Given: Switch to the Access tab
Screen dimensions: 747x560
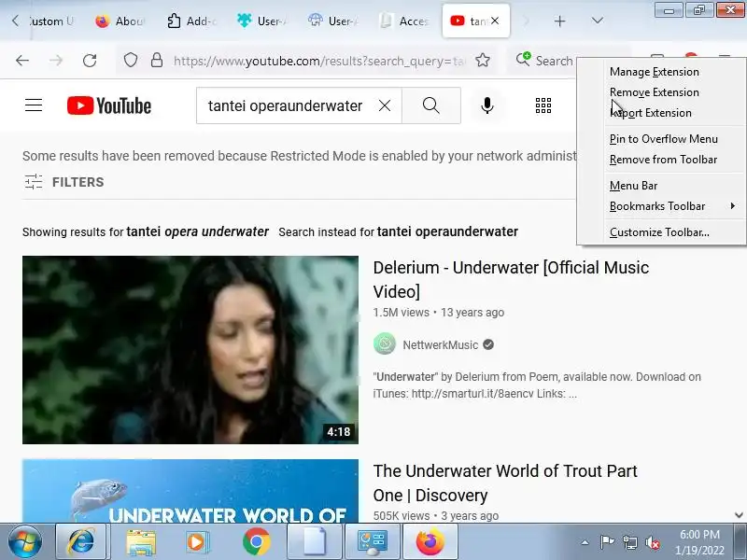Looking at the screenshot, I should click(404, 21).
